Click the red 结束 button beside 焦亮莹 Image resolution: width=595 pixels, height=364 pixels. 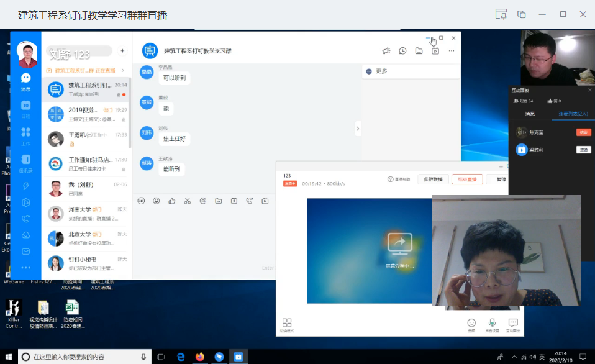[x=584, y=132]
